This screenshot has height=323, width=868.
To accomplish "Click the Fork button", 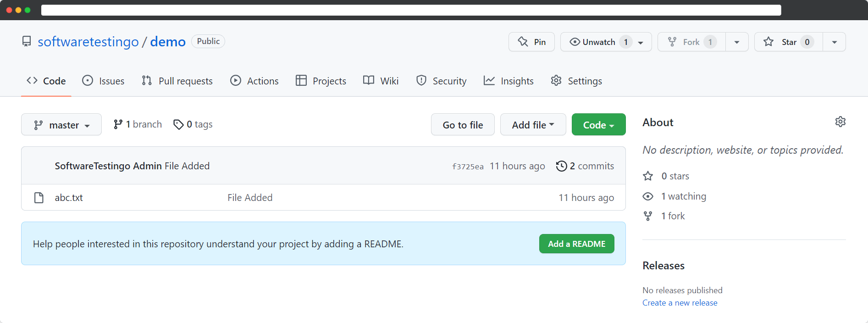I will click(691, 42).
